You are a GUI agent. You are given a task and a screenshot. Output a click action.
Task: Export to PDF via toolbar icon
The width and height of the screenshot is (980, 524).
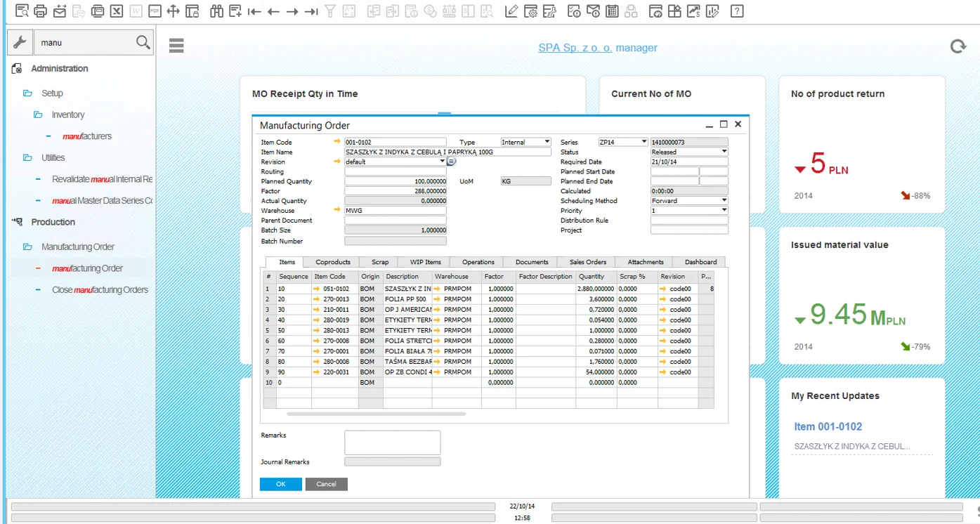155,11
